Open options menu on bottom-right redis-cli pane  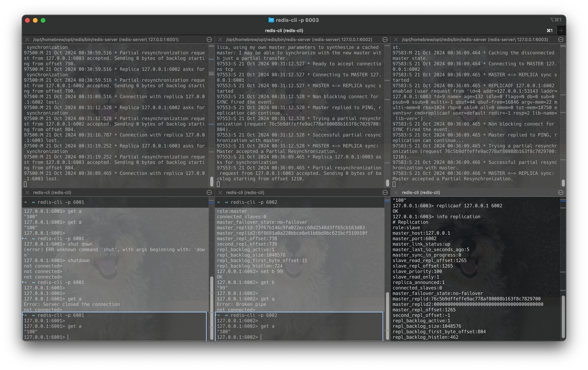pos(561,192)
